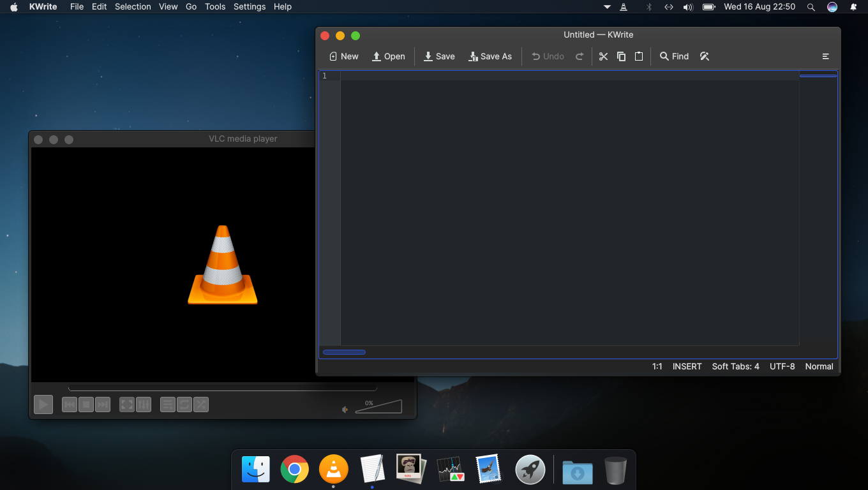This screenshot has height=490, width=868.
Task: Open the Selection menu
Action: coord(133,6)
